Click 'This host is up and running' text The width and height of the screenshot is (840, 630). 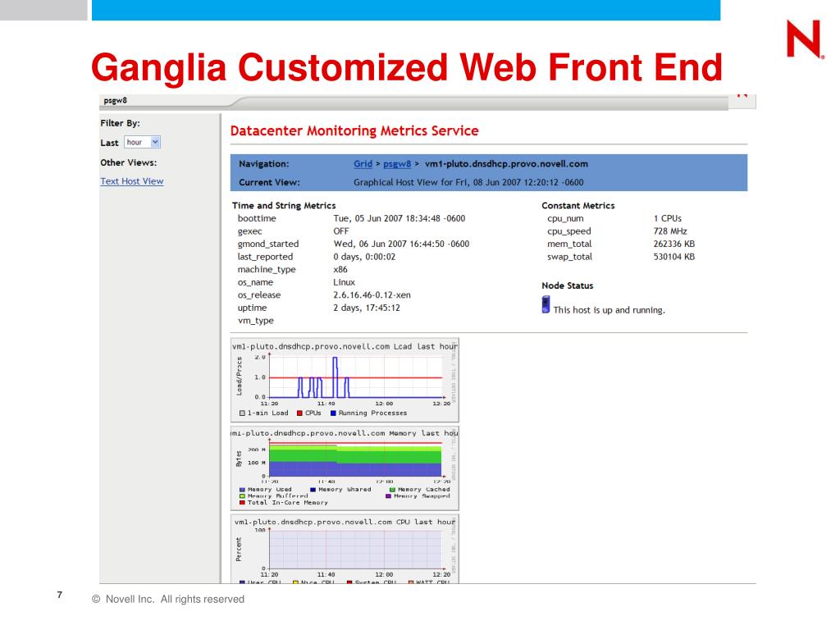(x=609, y=310)
